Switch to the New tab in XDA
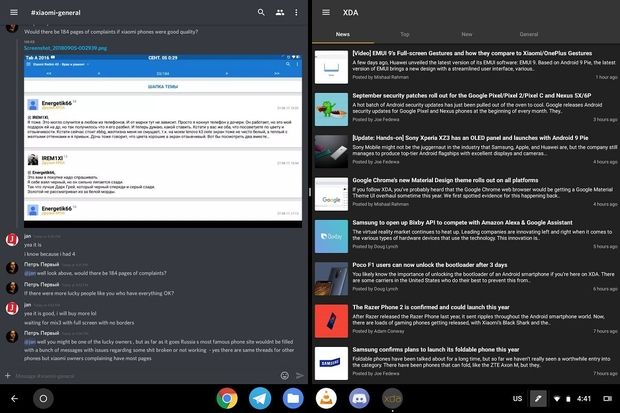The height and width of the screenshot is (413, 620). [x=467, y=34]
